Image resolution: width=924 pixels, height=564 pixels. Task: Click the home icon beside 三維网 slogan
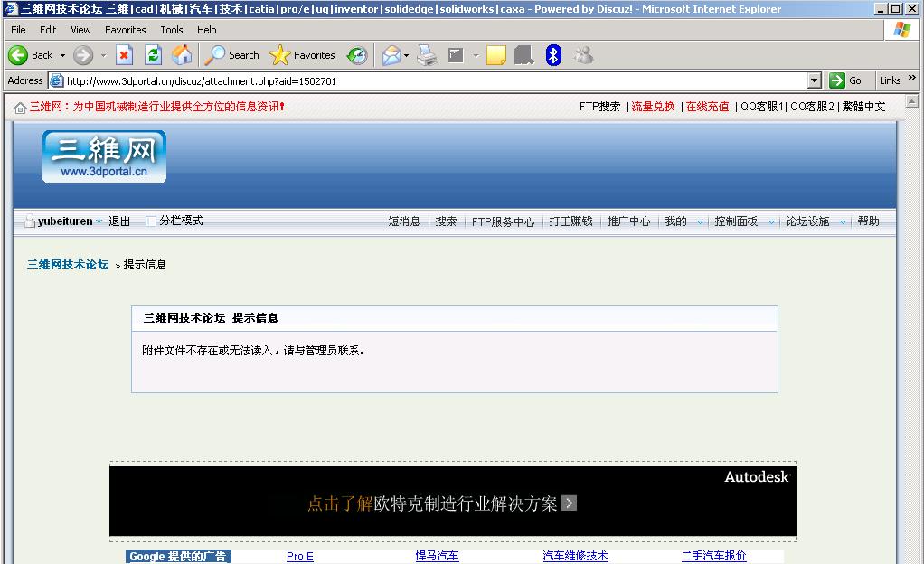(x=20, y=108)
